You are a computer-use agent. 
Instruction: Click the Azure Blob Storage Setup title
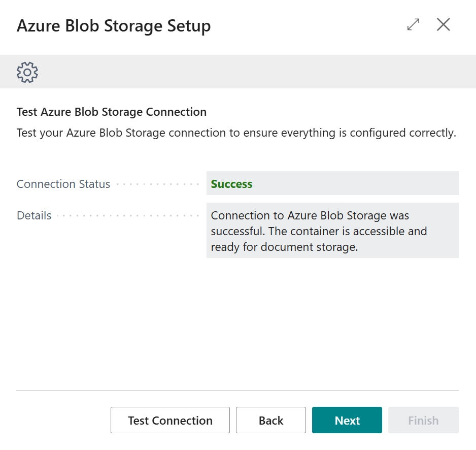[114, 25]
